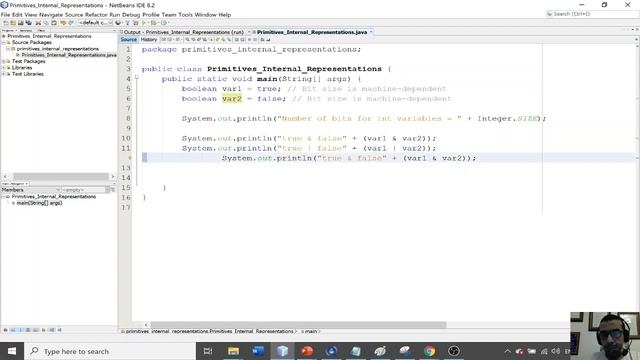Viewport: 640px width, 360px height.
Task: Click the main breadcrumb below editor
Action: [x=311, y=331]
